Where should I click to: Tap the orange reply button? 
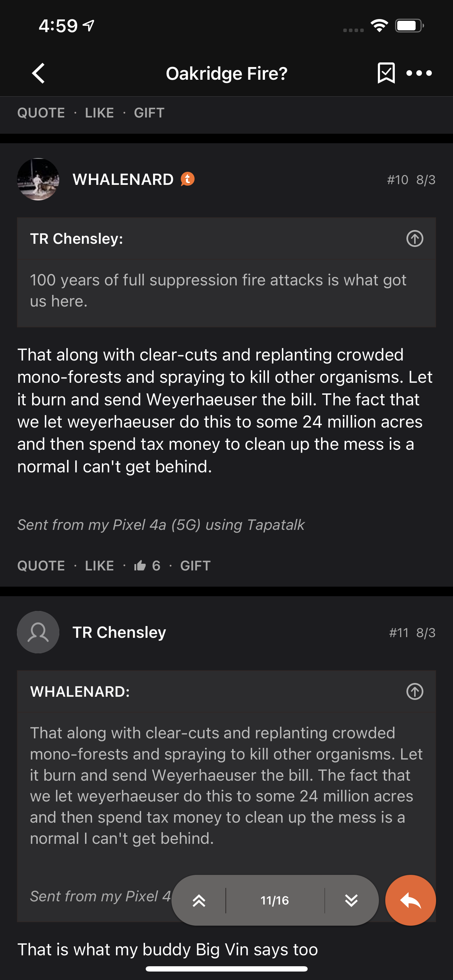point(410,901)
